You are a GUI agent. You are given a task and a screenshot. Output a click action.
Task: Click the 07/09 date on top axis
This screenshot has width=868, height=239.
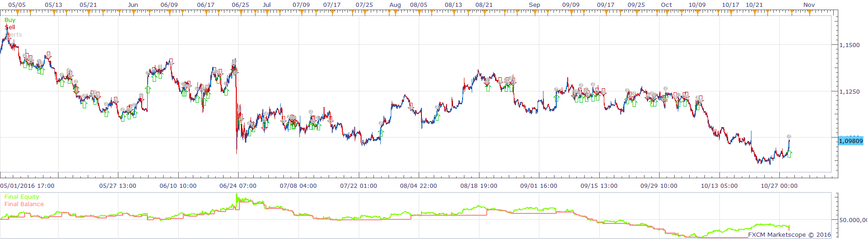pos(301,5)
